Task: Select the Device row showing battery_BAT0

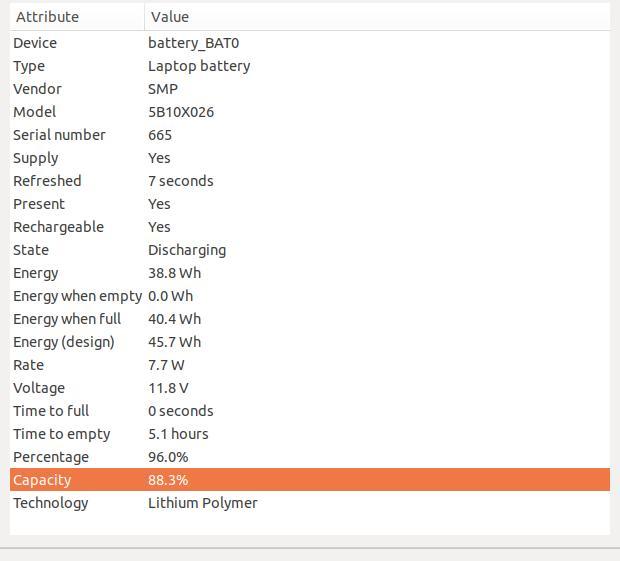Action: click(310, 43)
